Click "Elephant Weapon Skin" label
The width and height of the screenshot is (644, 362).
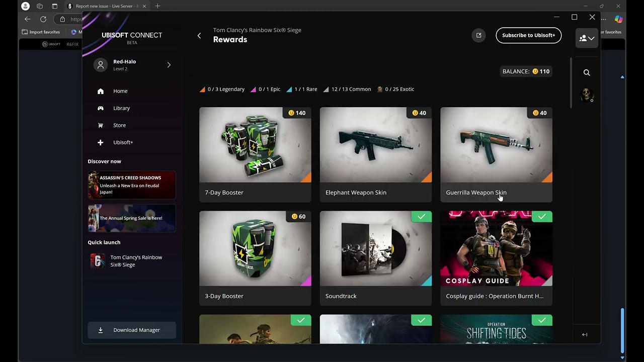tap(356, 193)
